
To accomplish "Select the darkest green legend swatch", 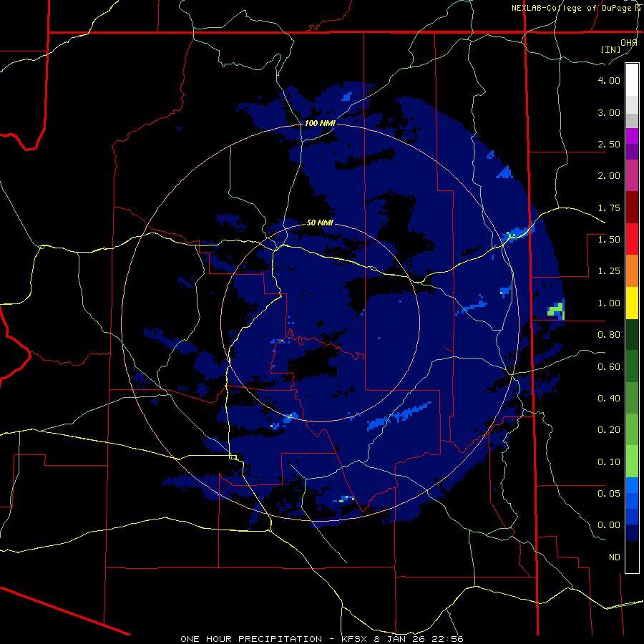I will [632, 335].
